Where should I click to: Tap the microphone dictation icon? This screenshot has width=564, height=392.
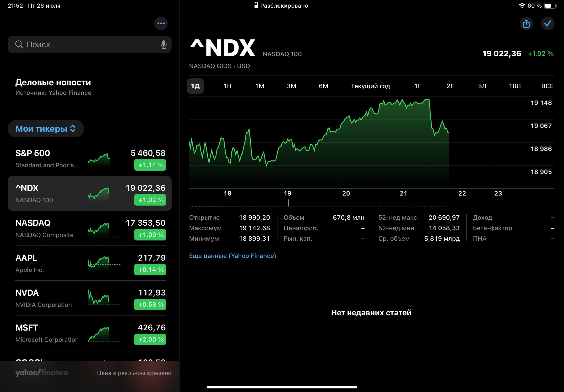click(x=163, y=44)
